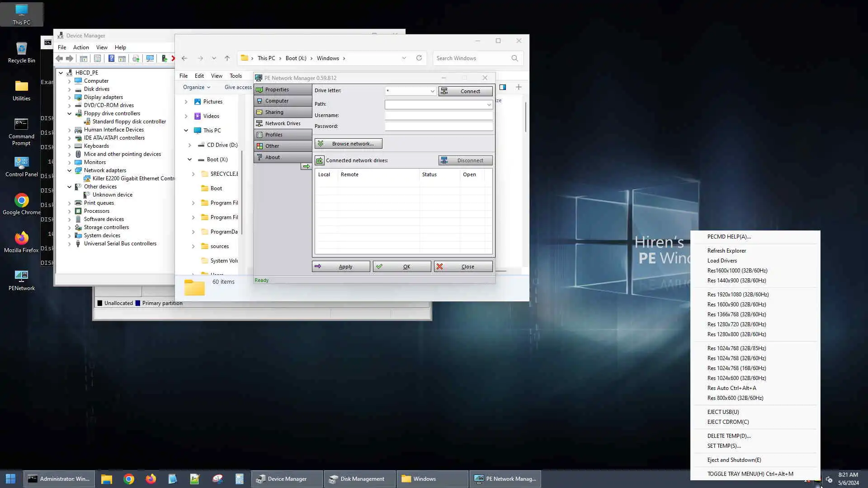Click the Browse network button
This screenshot has height=488, width=868.
348,144
